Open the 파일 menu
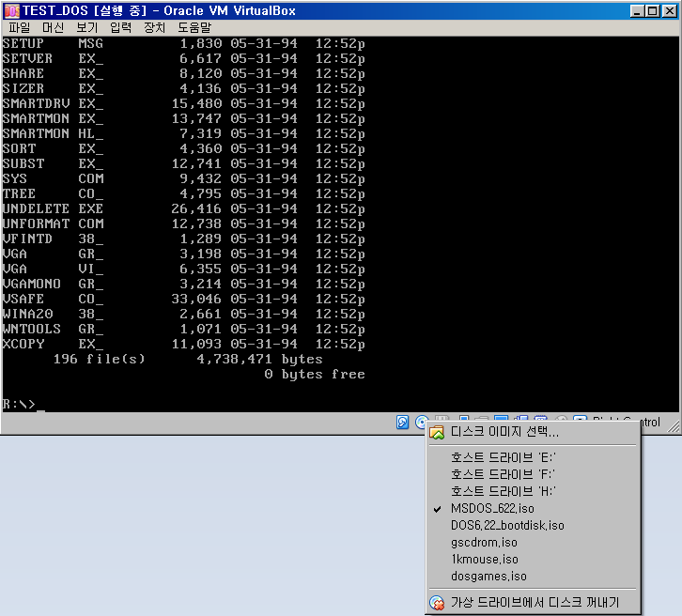 click(20, 28)
